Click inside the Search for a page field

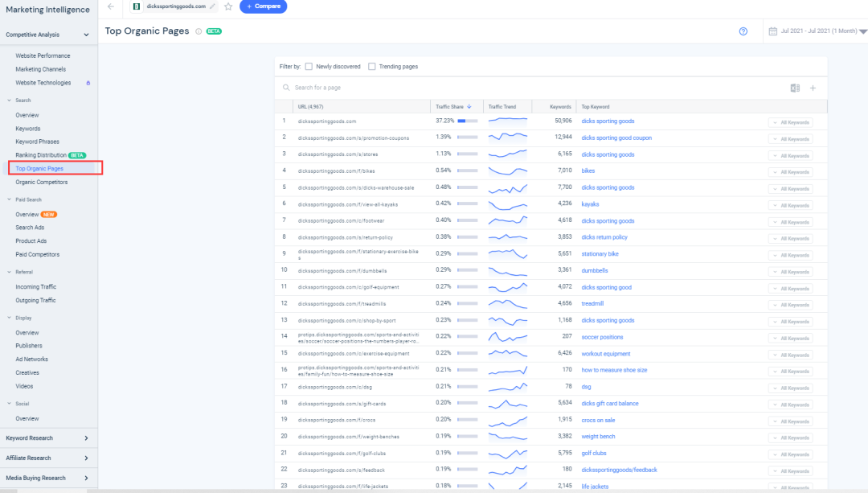(531, 88)
